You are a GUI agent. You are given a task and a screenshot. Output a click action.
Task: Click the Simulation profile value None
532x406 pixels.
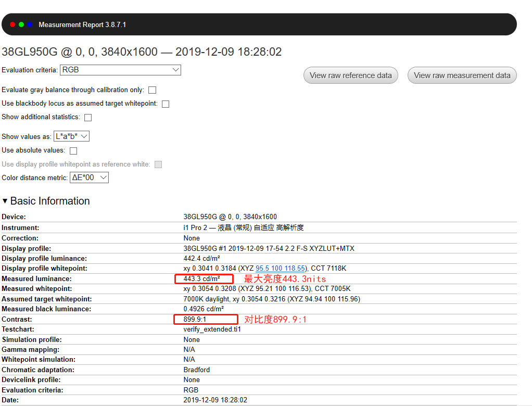point(192,339)
